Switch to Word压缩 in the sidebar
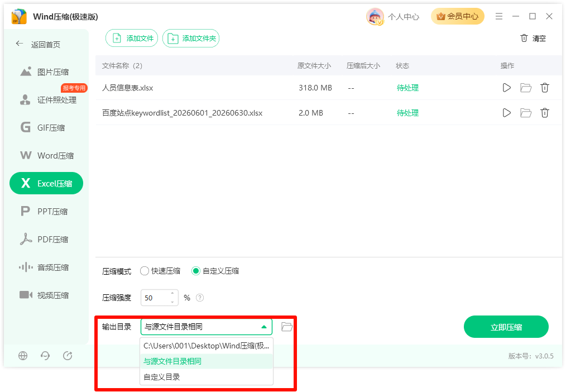The height and width of the screenshot is (392, 566). (x=46, y=156)
